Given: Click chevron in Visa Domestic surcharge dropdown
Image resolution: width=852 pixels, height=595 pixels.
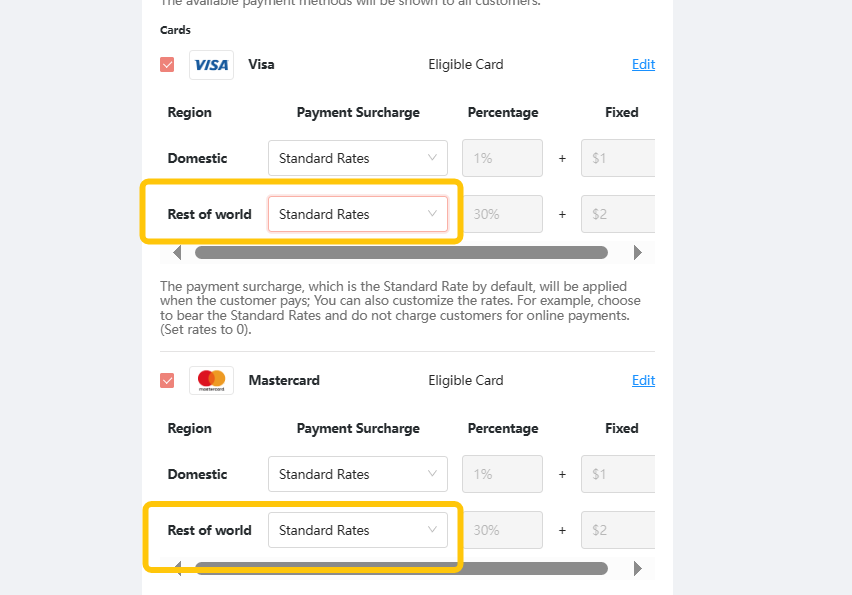Looking at the screenshot, I should (x=432, y=158).
